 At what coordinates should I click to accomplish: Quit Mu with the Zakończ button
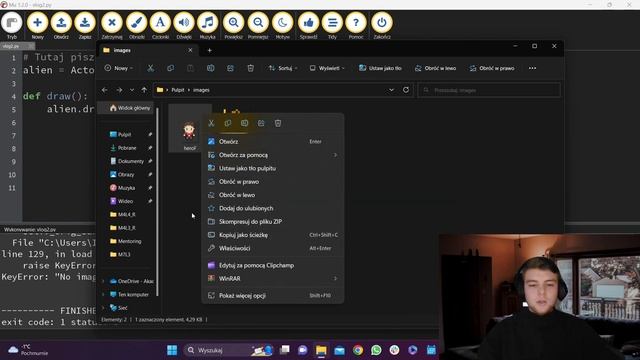click(x=382, y=25)
